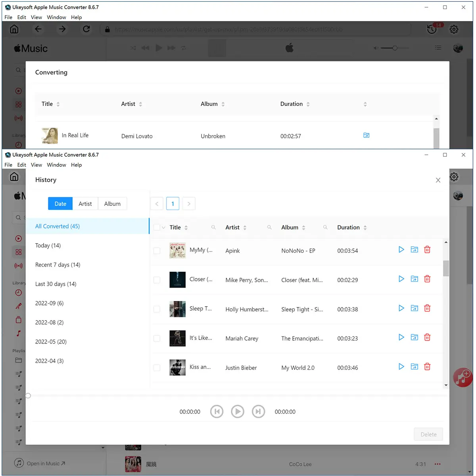Sort History by Duration column
This screenshot has width=476, height=476.
point(365,228)
